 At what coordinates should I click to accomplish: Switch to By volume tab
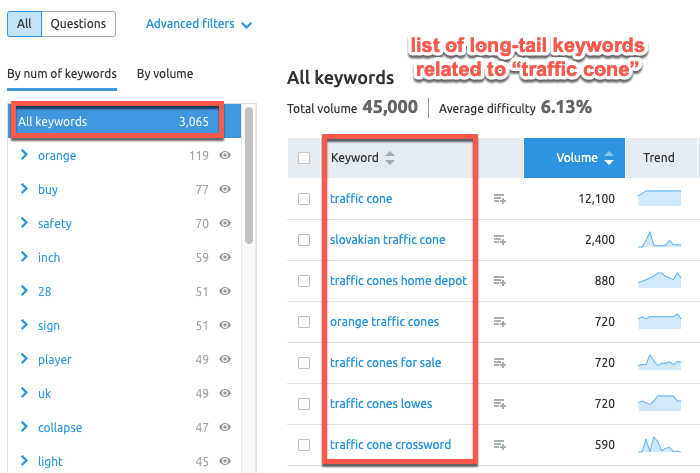coord(165,73)
